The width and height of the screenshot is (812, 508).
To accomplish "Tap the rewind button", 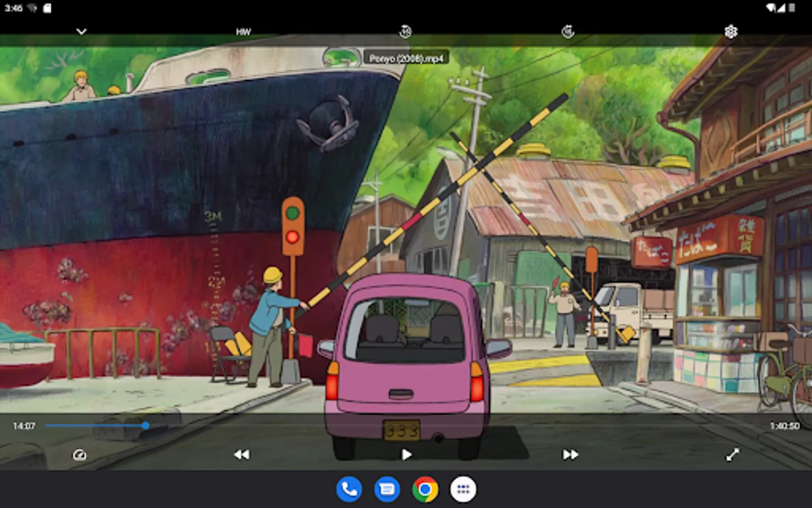I will 241,454.
